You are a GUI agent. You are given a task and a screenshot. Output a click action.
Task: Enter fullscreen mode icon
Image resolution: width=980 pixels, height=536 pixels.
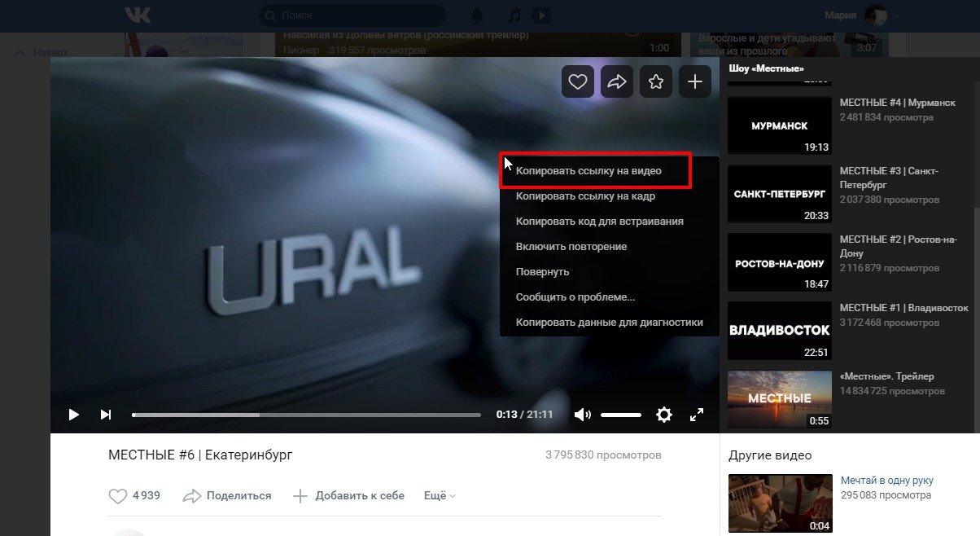(x=697, y=415)
